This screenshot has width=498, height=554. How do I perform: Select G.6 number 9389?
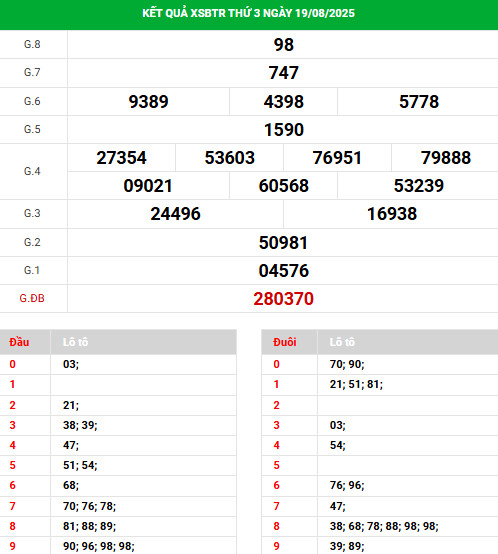click(148, 102)
